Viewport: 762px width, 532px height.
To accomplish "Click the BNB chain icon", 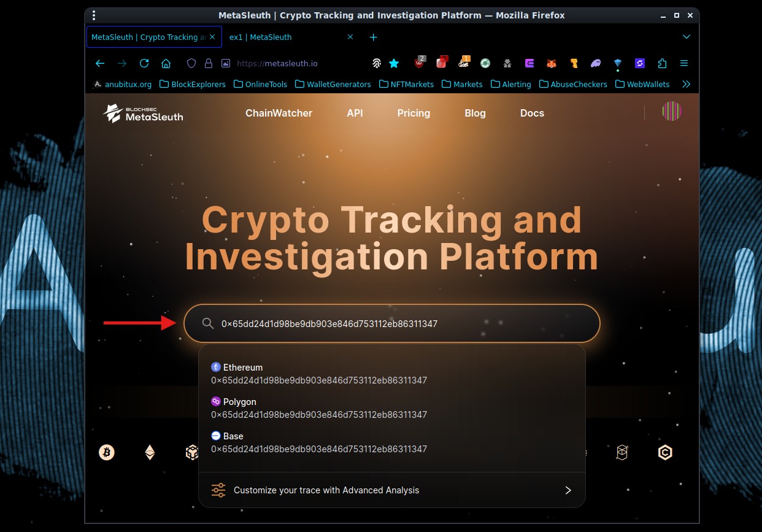I will click(192, 453).
